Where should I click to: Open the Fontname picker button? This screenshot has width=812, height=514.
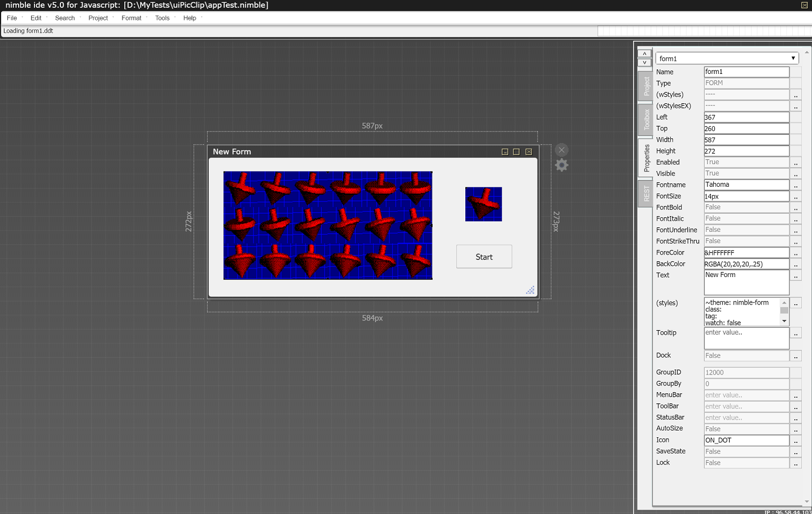coord(796,185)
